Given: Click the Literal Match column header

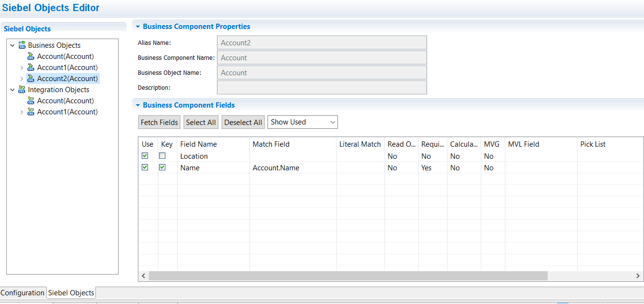Looking at the screenshot, I should pos(361,144).
